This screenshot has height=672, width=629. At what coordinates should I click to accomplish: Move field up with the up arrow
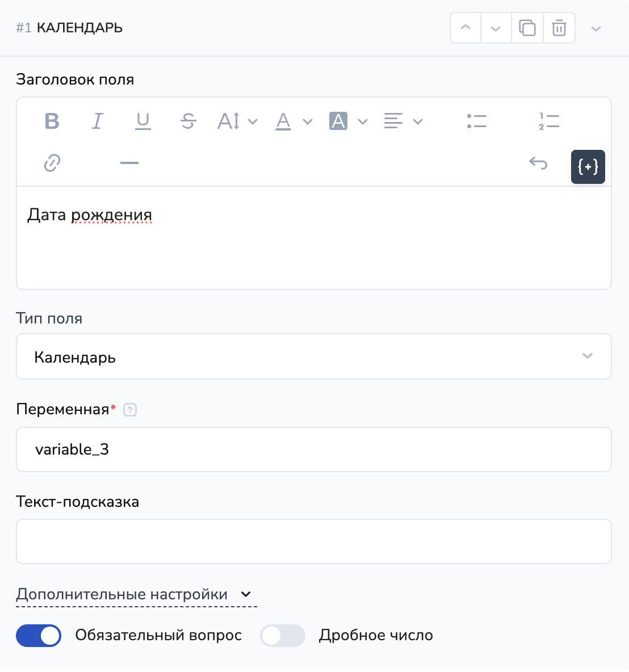click(x=466, y=28)
